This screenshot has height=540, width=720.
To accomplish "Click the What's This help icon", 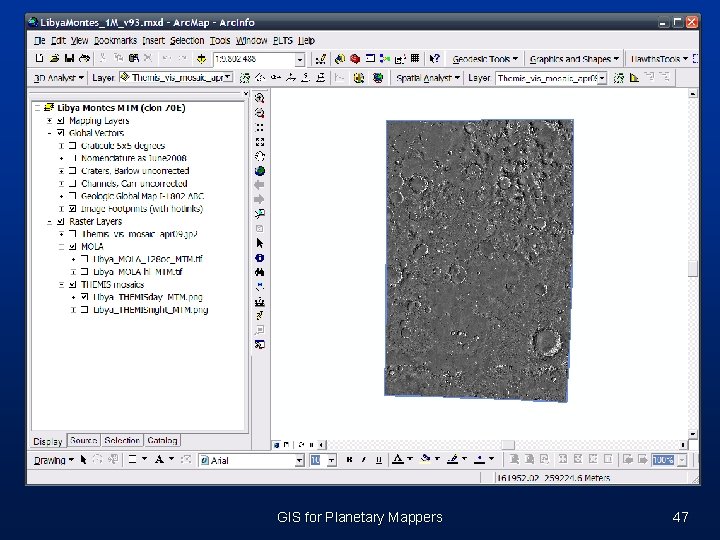I will point(434,58).
